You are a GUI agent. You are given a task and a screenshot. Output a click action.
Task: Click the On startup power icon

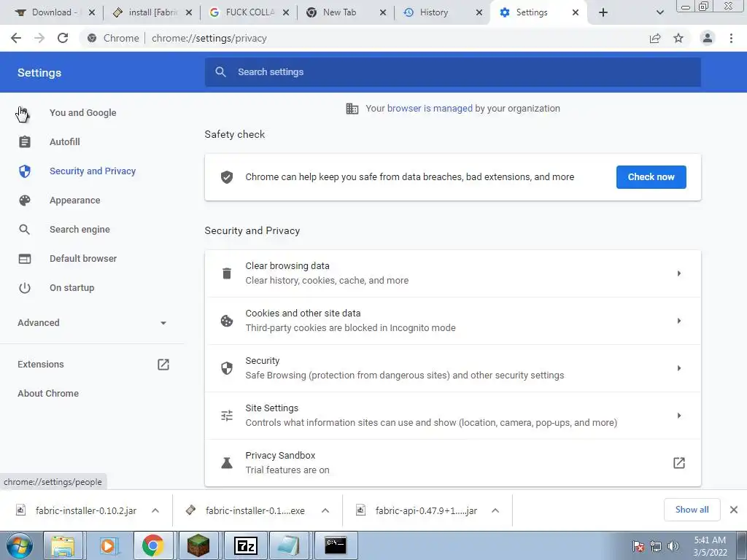(25, 287)
